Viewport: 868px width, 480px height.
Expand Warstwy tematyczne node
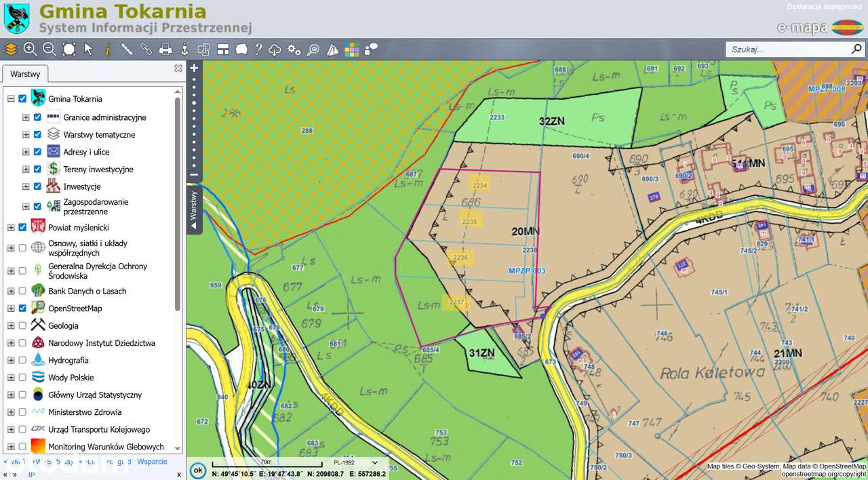point(26,134)
